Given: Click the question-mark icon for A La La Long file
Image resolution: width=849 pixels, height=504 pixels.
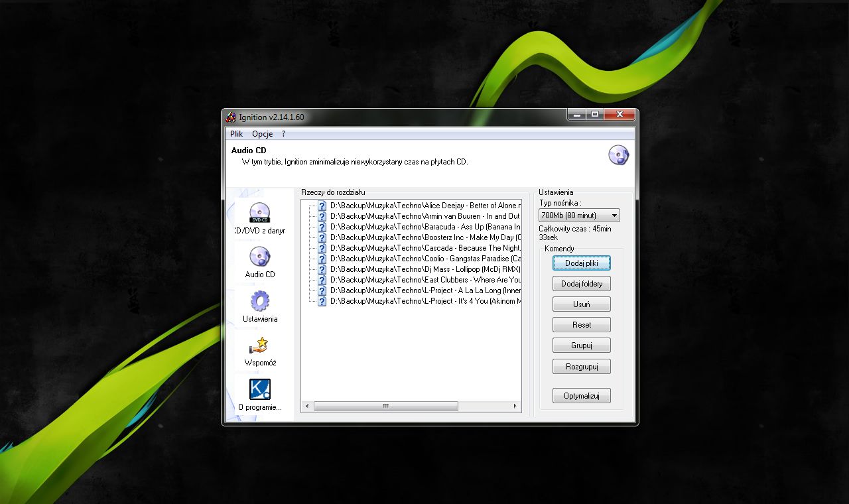Looking at the screenshot, I should pos(322,290).
